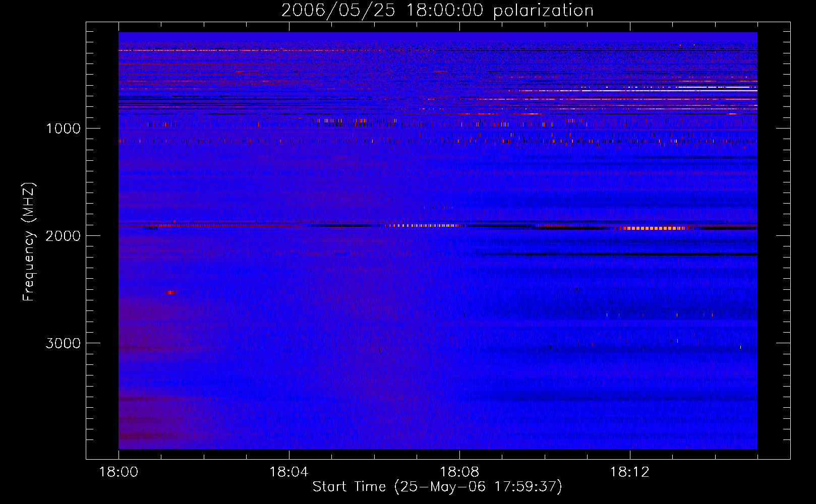Click the 18:08 time tick label

click(459, 472)
